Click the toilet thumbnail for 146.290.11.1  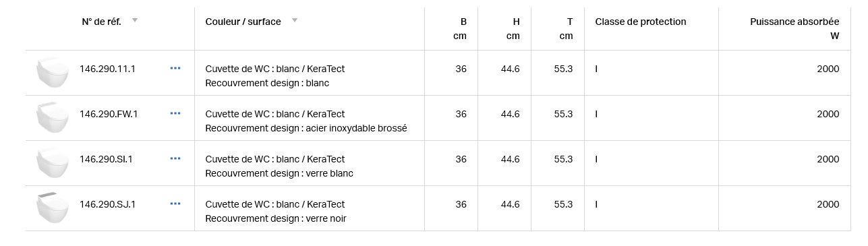[x=52, y=73]
